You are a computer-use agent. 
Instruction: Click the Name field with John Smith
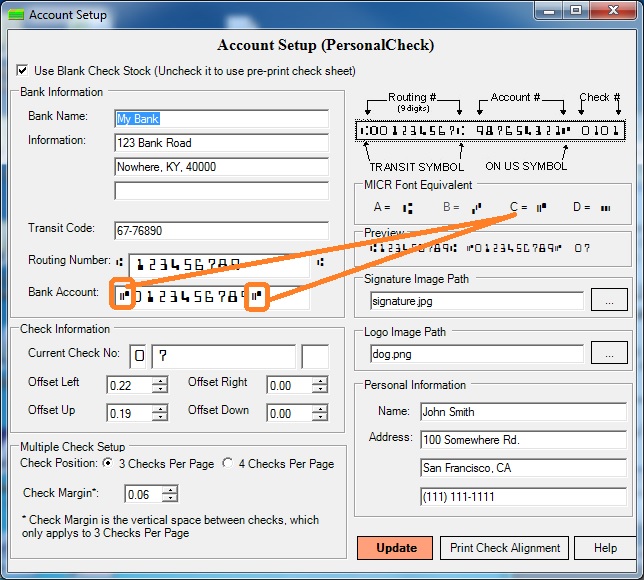(524, 412)
